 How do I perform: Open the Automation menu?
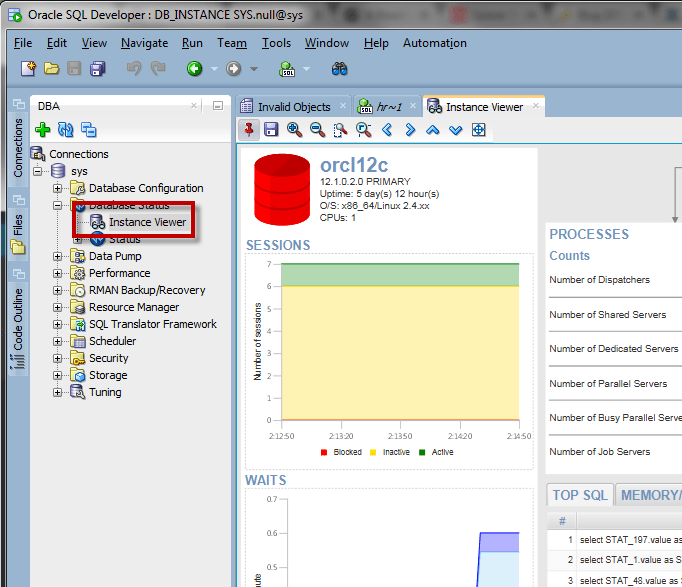435,43
